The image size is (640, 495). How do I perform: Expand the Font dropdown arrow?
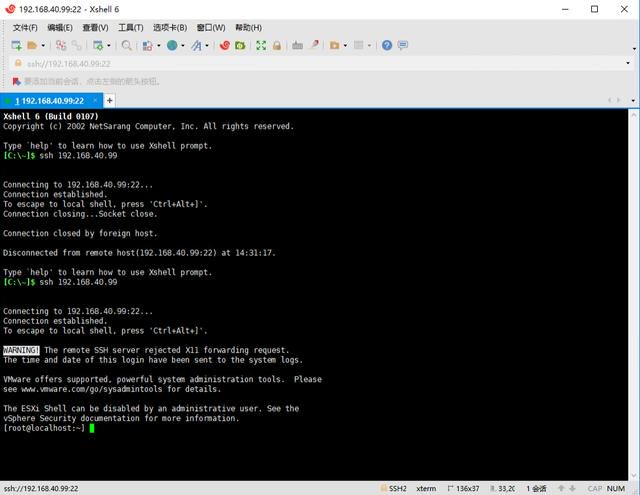pos(207,45)
